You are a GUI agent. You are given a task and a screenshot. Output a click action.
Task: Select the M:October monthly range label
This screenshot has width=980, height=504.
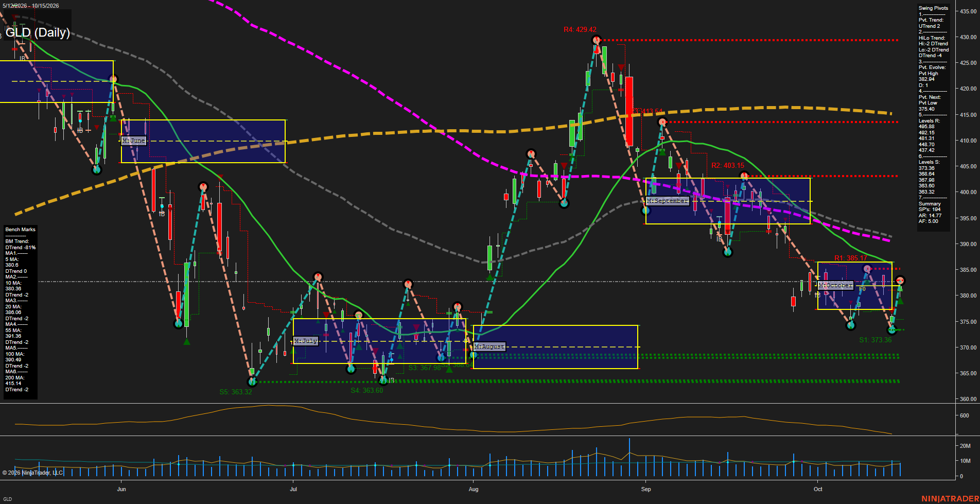[x=835, y=285]
